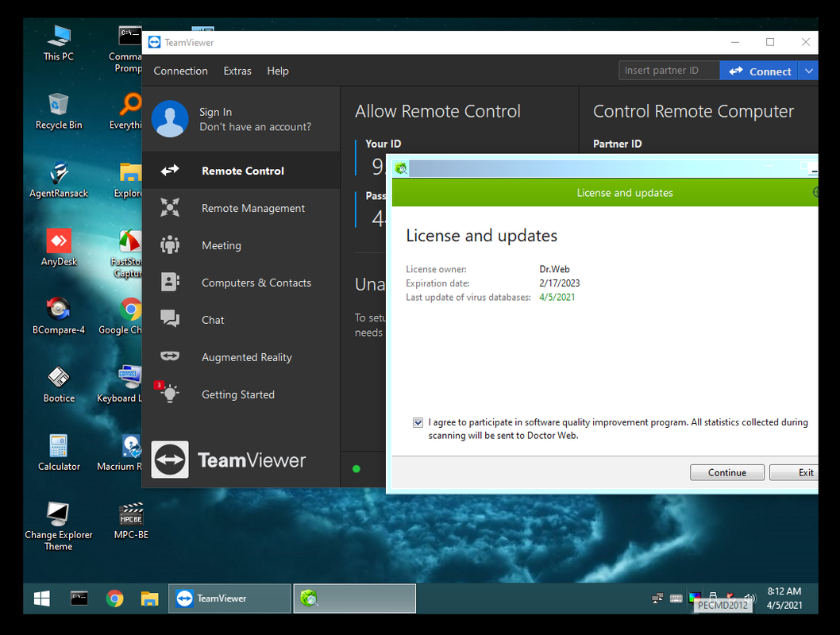Image resolution: width=840 pixels, height=635 pixels.
Task: Open Augmented Reality section in TeamViewer
Action: pos(241,357)
